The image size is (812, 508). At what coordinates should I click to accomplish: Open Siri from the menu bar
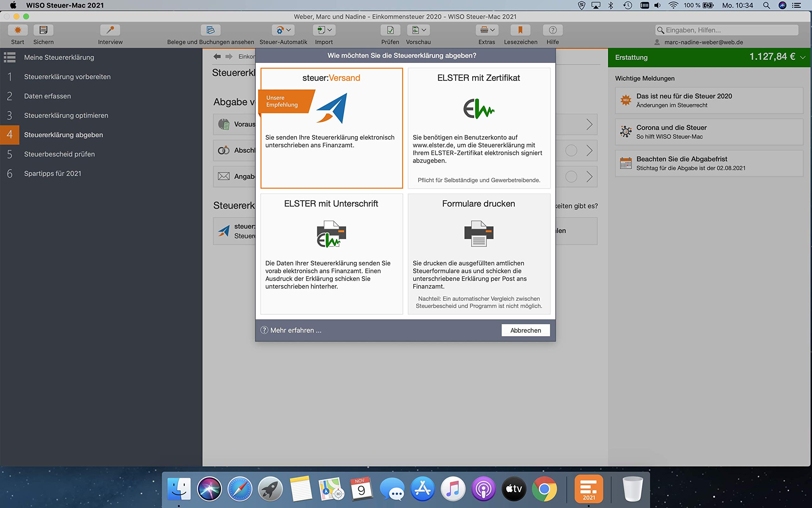[x=783, y=5]
